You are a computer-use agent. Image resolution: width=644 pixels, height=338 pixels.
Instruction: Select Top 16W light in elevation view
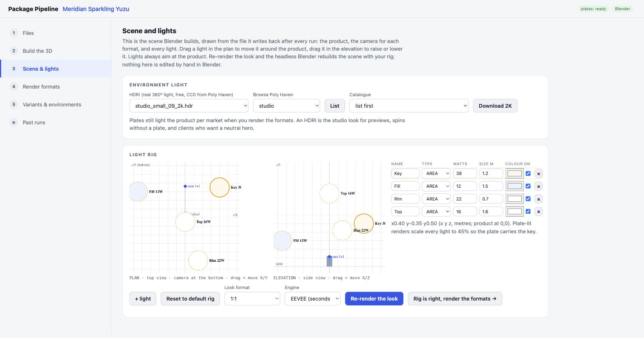coord(329,193)
